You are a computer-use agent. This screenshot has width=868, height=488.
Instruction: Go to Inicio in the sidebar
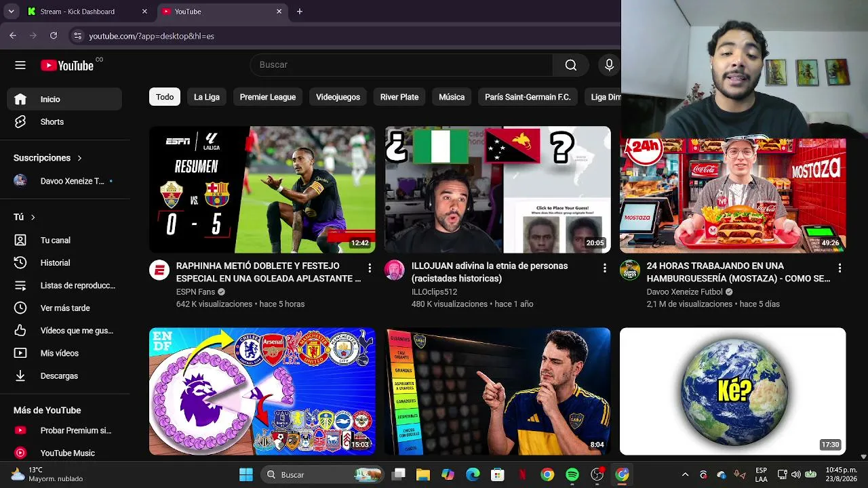64,99
